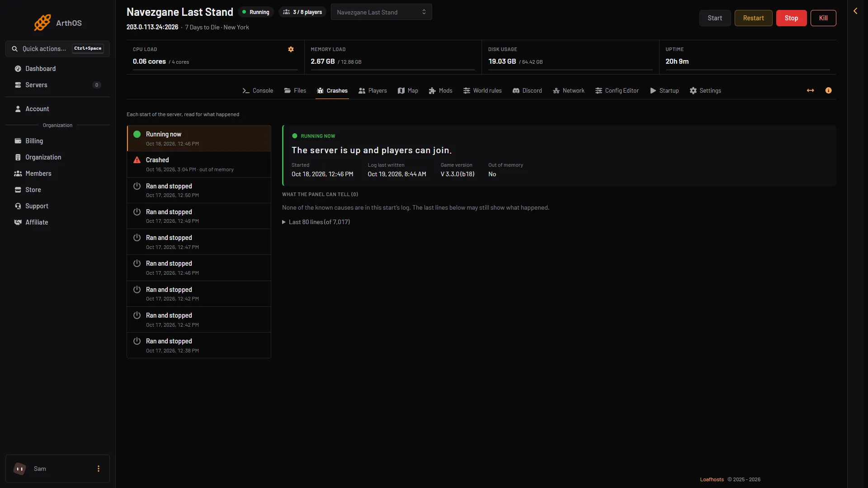868x488 pixels.
Task: Expand Last 80 lines log section
Action: [x=316, y=222]
